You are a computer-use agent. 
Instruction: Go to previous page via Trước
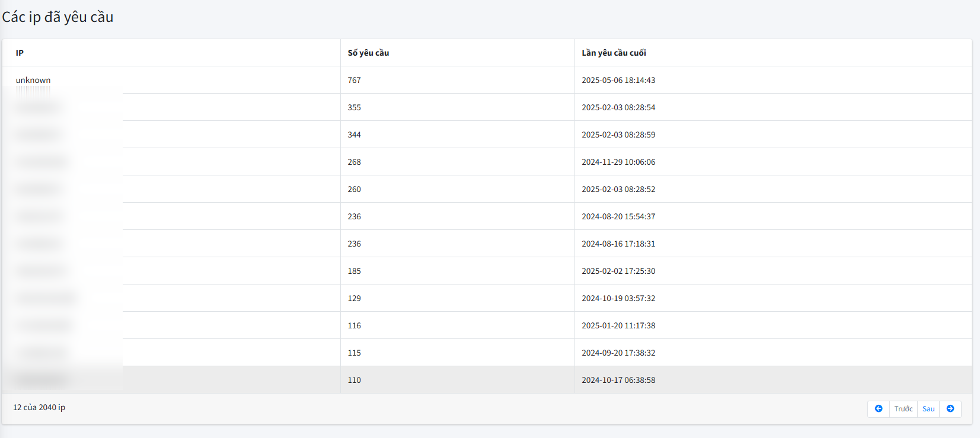904,409
